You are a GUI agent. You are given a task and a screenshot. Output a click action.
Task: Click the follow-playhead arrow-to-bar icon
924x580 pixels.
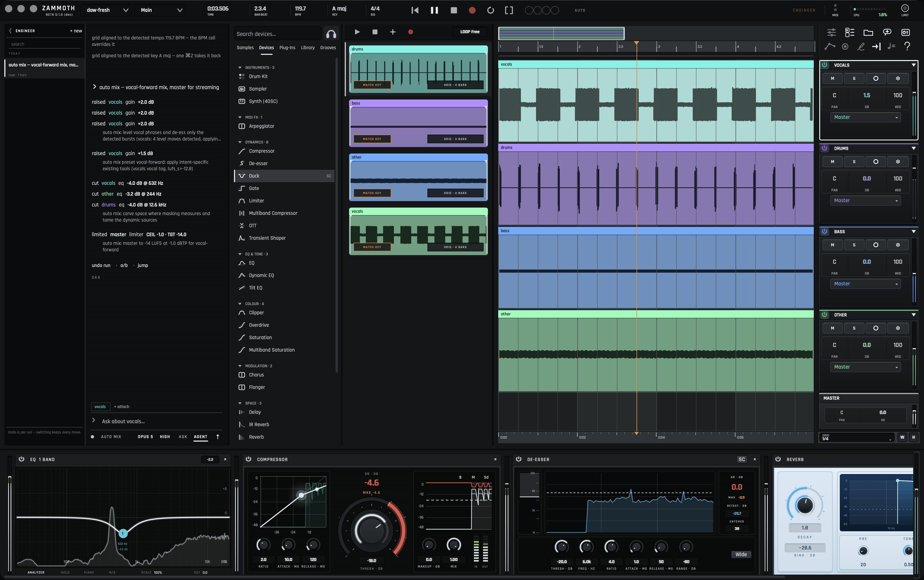point(876,47)
